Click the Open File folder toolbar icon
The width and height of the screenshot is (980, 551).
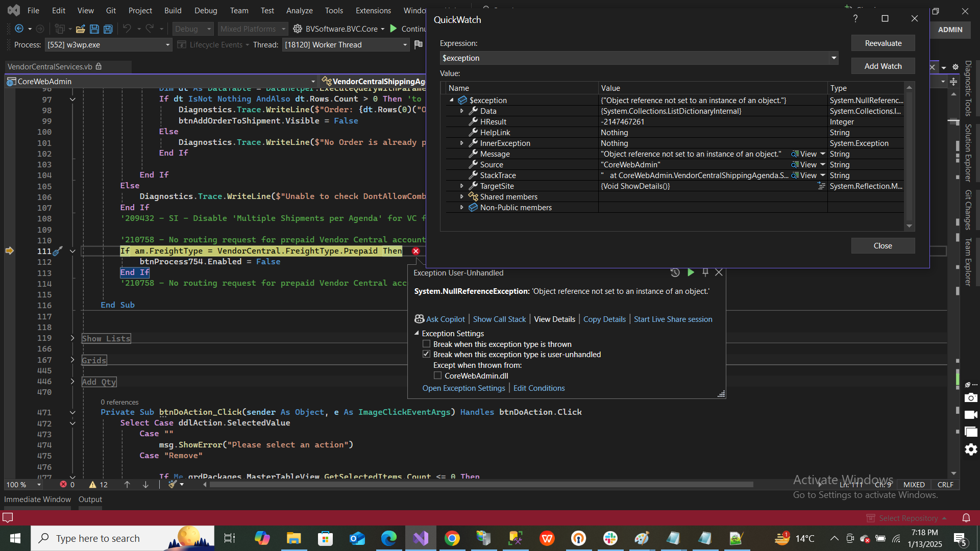pyautogui.click(x=80, y=29)
